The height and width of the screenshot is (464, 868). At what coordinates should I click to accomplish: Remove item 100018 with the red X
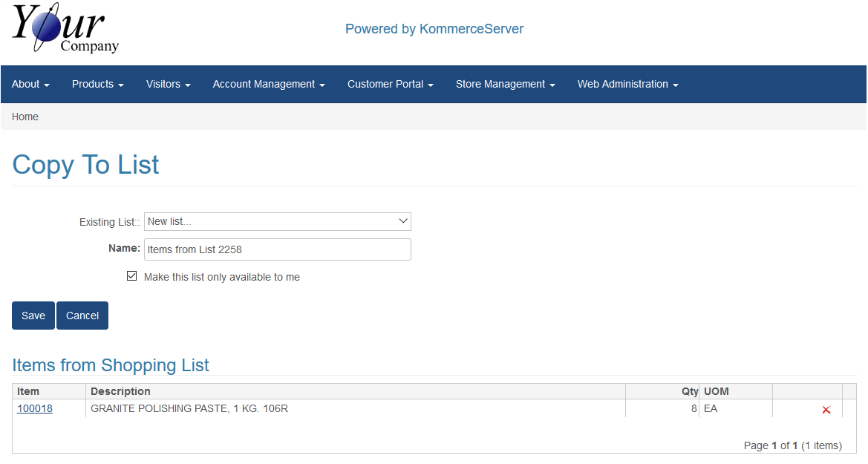click(826, 410)
